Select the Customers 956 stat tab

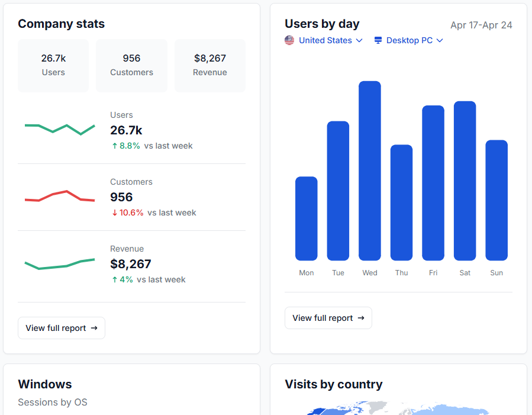pos(131,65)
